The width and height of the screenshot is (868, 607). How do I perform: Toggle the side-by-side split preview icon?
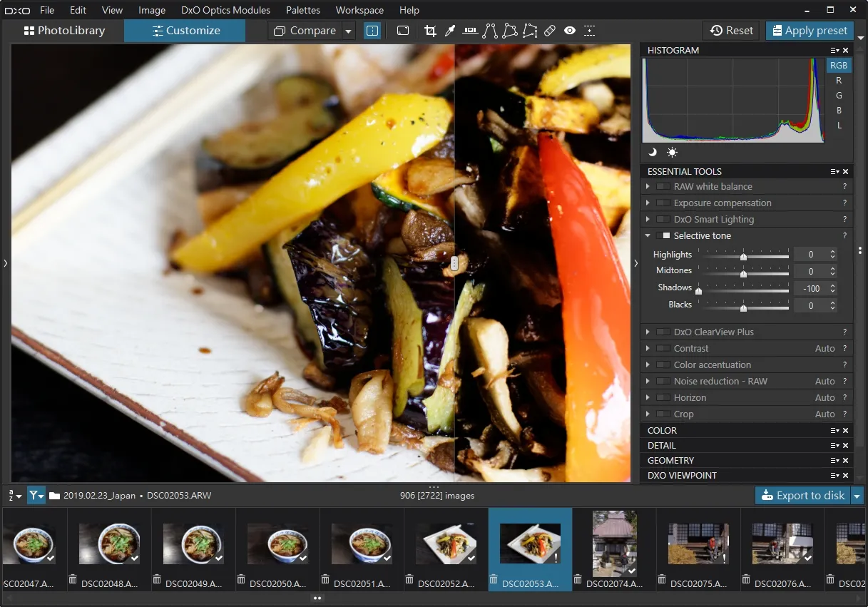coord(372,31)
